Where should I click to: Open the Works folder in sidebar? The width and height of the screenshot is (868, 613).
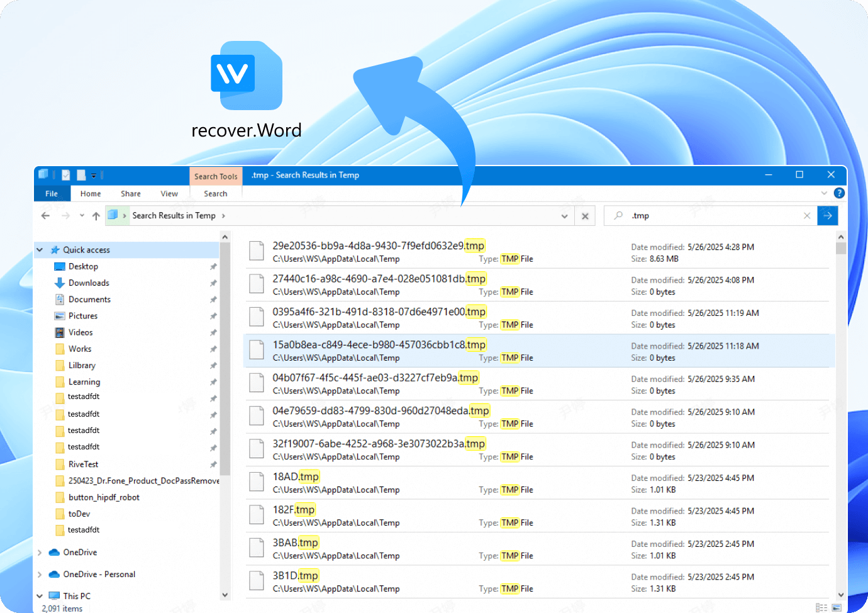[80, 349]
